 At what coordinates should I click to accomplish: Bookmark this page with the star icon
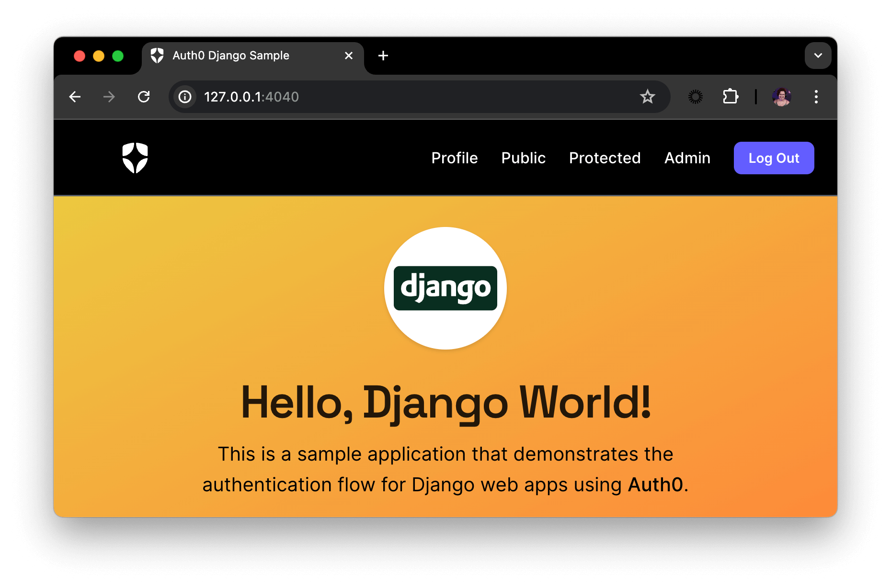click(x=648, y=97)
